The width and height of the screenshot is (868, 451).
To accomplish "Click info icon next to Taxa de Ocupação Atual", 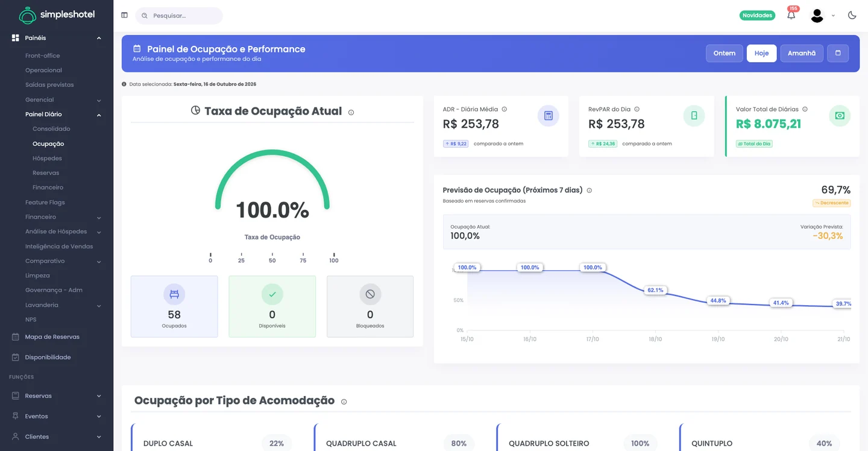I will tap(351, 112).
